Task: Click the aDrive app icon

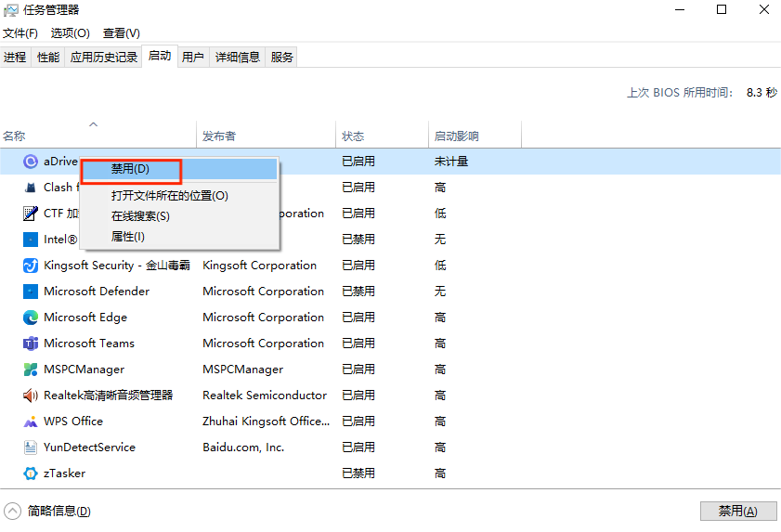Action: [x=31, y=162]
